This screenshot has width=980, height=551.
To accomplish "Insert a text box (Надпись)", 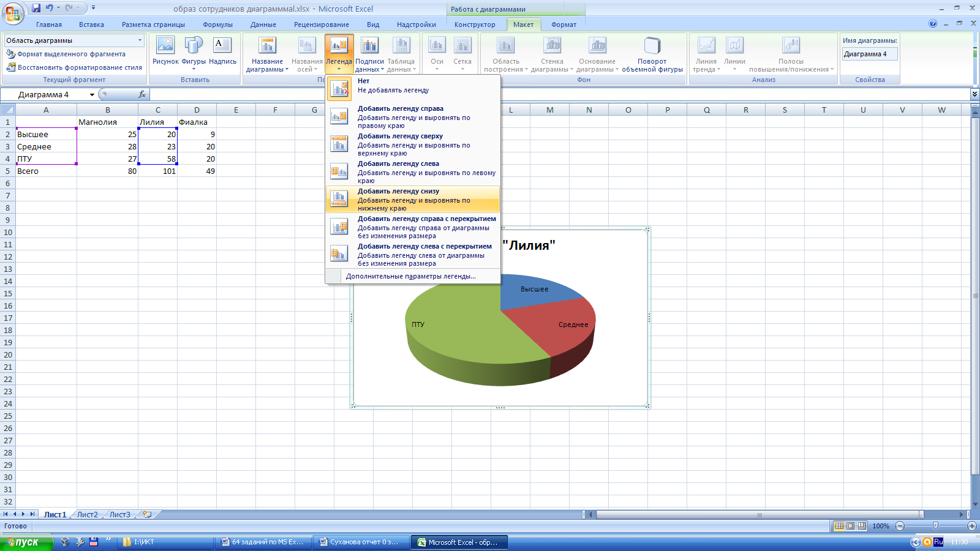I will 222,51.
